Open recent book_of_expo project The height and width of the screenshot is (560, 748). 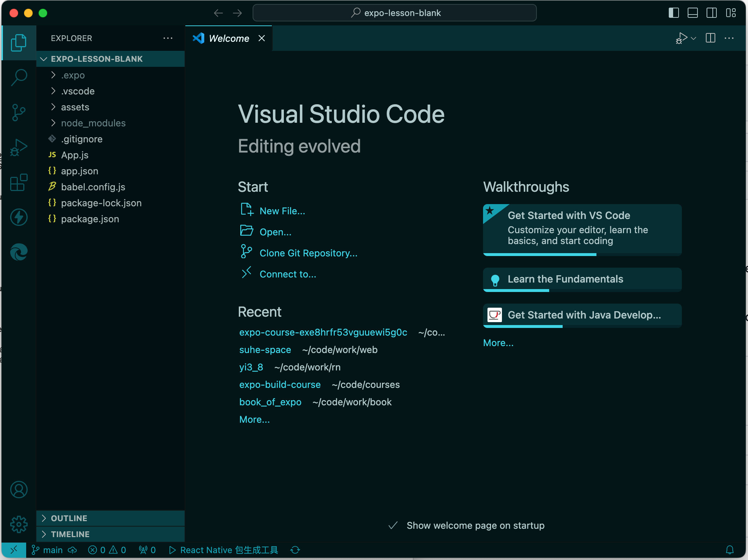pos(270,402)
